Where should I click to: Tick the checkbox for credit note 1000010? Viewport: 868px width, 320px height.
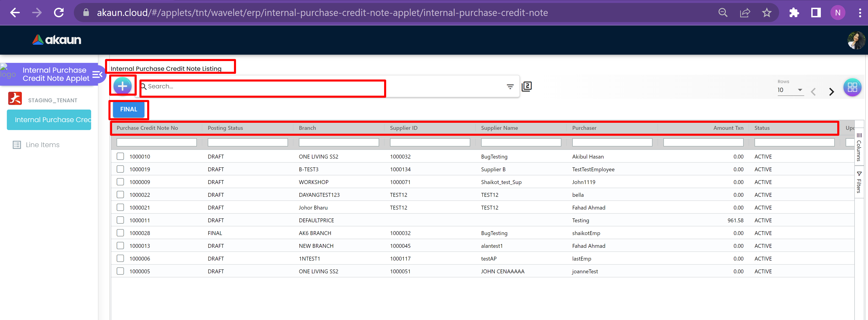tap(120, 156)
